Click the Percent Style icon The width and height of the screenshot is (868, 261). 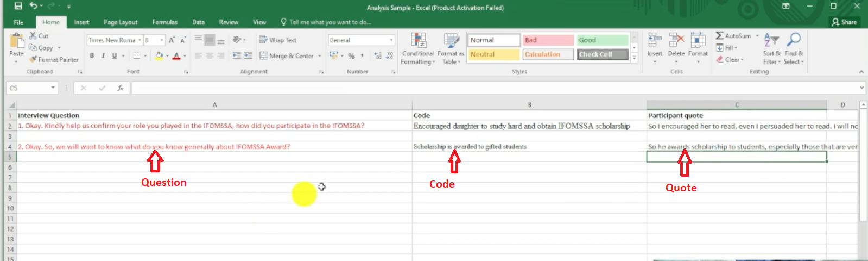(351, 55)
